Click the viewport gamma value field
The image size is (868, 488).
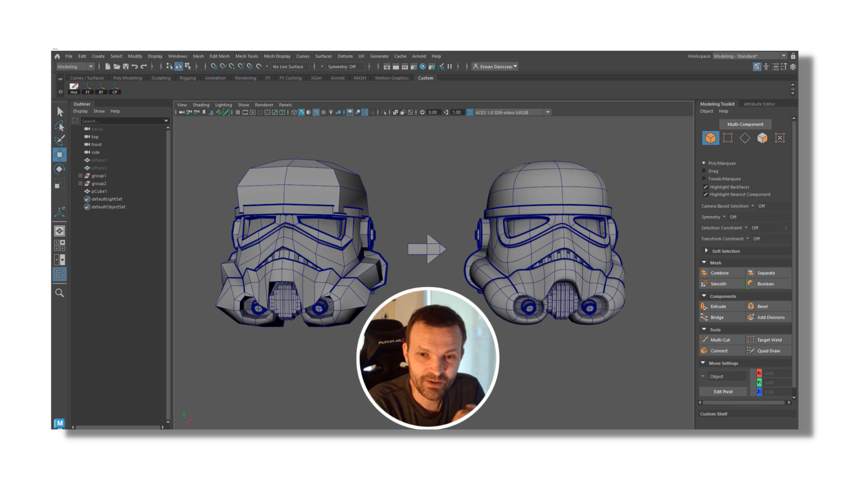click(456, 112)
